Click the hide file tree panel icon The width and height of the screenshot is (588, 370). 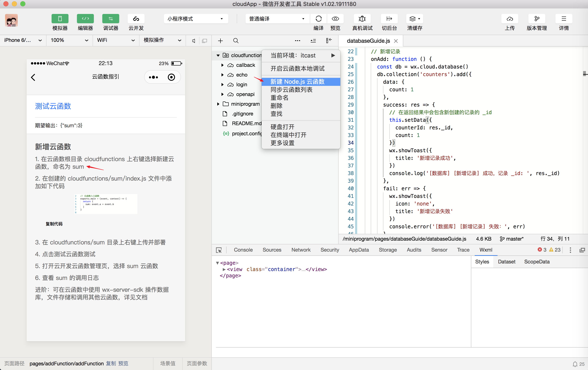coord(329,41)
